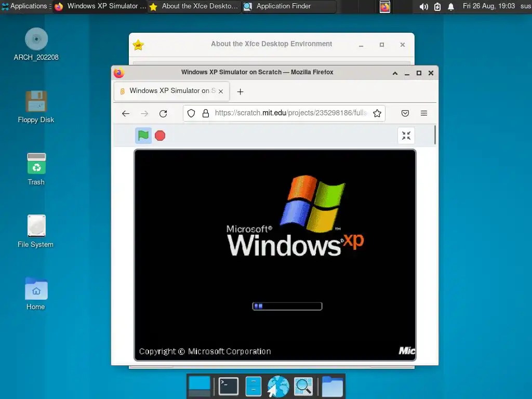This screenshot has width=532, height=399.
Task: Click the Windows XP logo in the stage
Action: (x=296, y=216)
